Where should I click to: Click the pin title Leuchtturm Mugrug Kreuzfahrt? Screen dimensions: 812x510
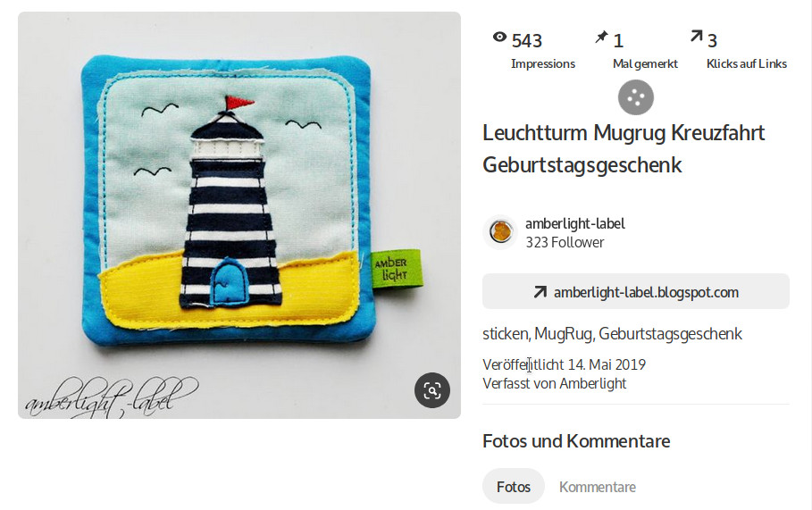[x=623, y=133]
